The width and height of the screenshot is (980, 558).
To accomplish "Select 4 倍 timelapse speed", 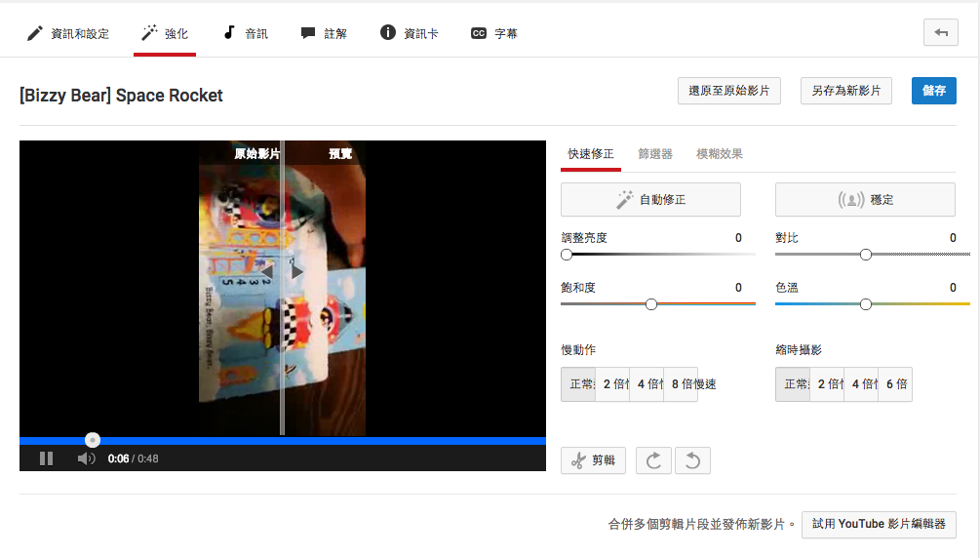I will pos(861,384).
